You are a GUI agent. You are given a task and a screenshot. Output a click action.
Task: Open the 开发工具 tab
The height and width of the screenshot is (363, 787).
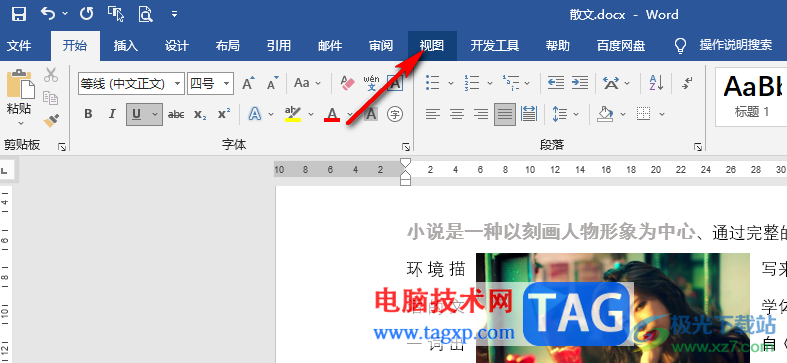coord(495,46)
